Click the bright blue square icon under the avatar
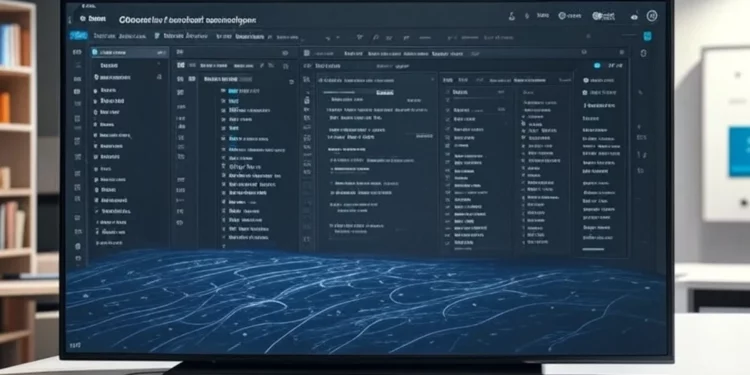This screenshot has height=375, width=750. (x=647, y=36)
